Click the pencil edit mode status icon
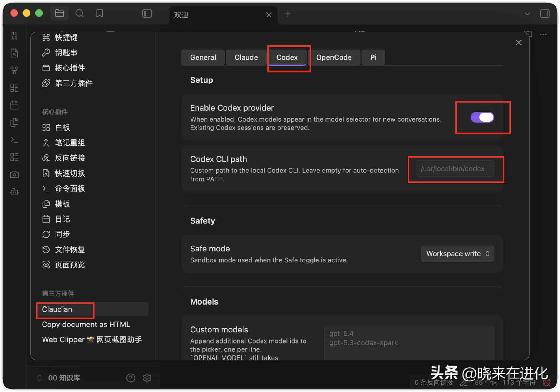This screenshot has height=392, width=560. (464, 383)
